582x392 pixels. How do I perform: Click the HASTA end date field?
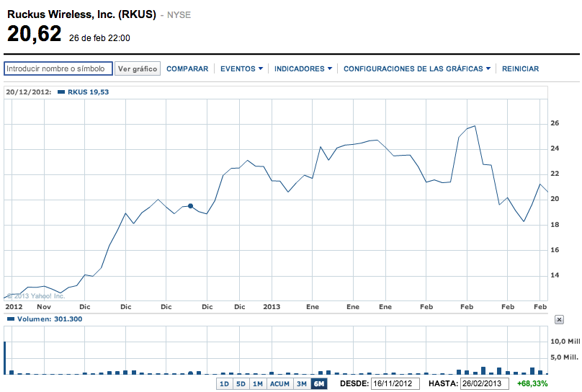(x=485, y=384)
